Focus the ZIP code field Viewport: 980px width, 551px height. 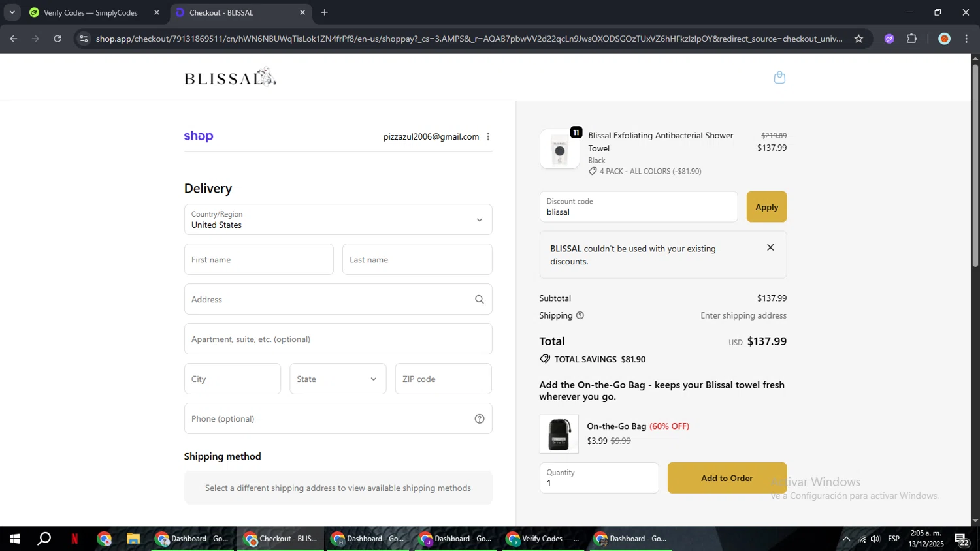point(443,379)
